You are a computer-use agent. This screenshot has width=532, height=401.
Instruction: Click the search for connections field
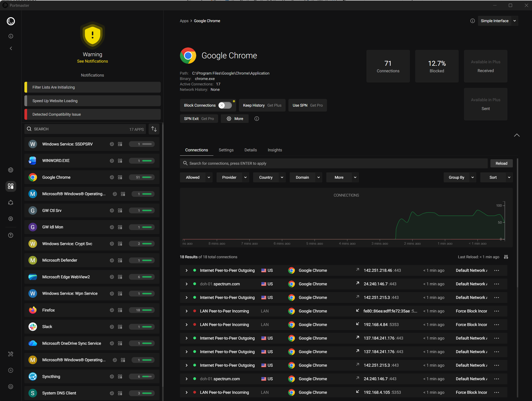(x=334, y=163)
